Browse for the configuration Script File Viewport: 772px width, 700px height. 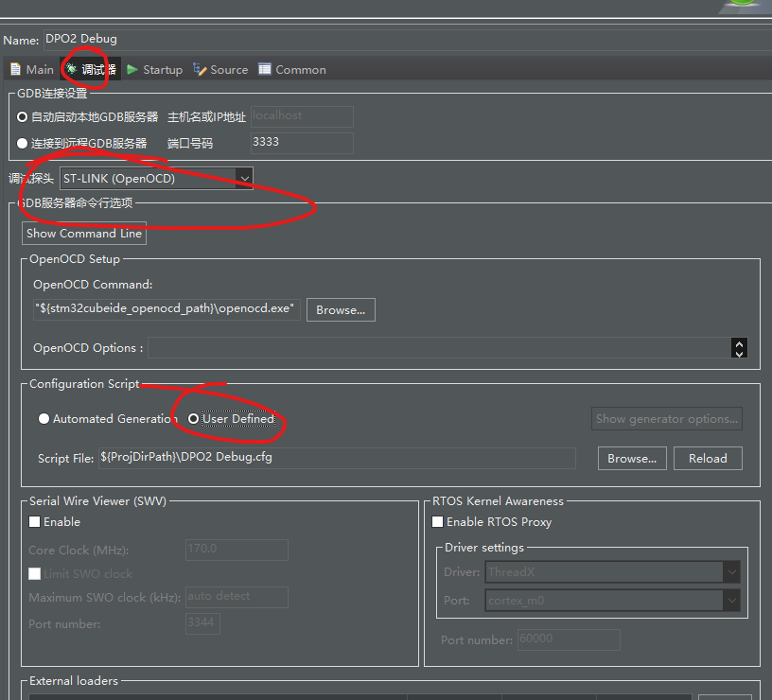coord(632,458)
